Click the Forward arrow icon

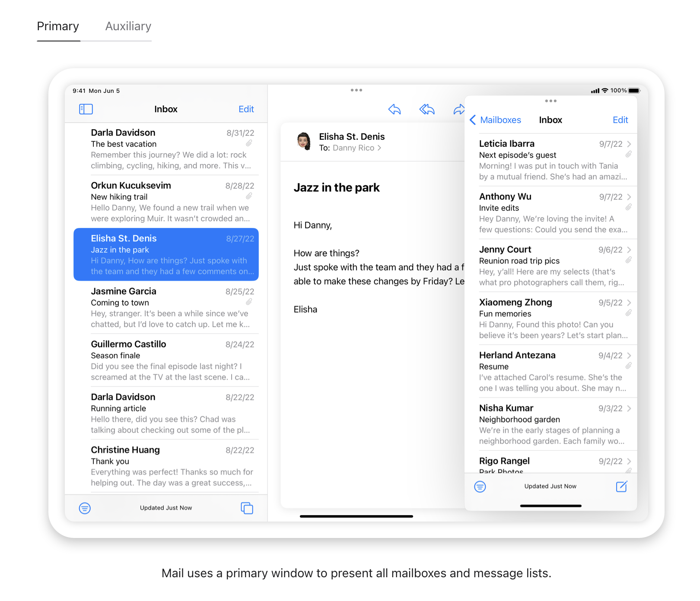click(x=458, y=110)
